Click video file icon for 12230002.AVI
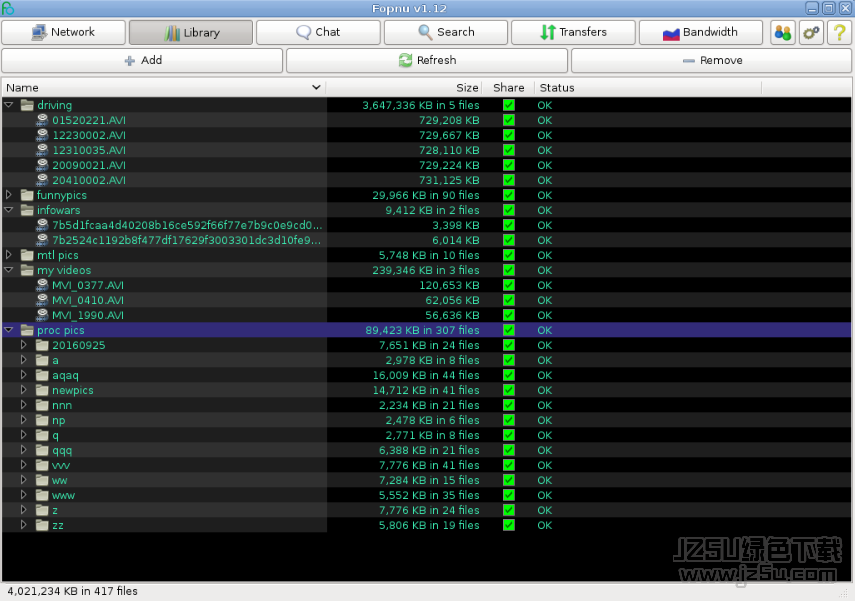Image resolution: width=855 pixels, height=601 pixels. click(42, 135)
